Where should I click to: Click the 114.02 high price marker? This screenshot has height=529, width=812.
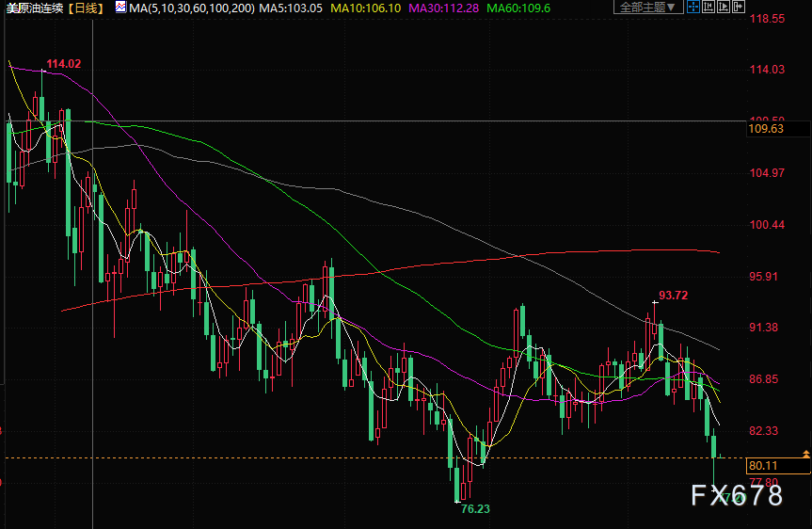point(64,64)
